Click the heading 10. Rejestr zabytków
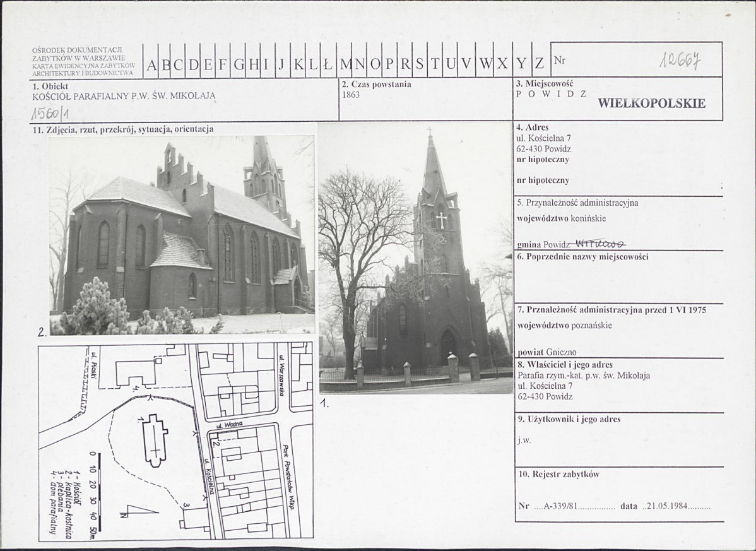Viewport: 756px width, 551px height. coord(558,475)
